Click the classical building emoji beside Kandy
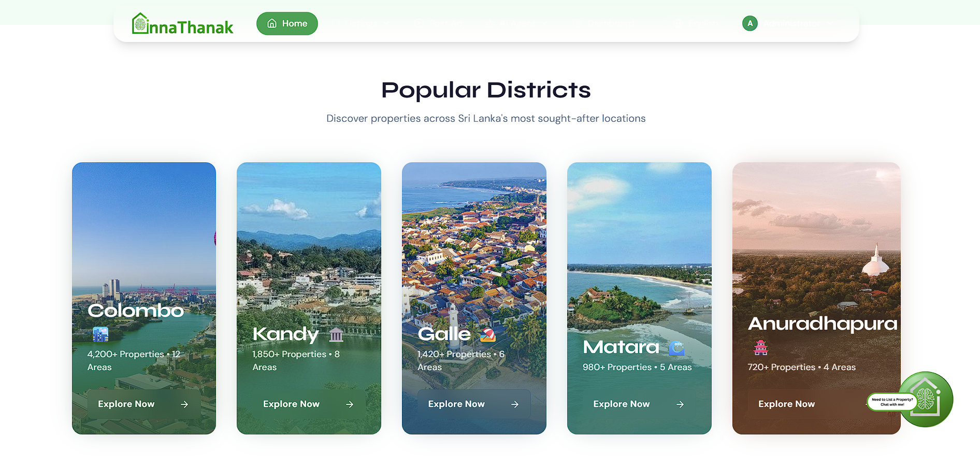 pos(336,334)
